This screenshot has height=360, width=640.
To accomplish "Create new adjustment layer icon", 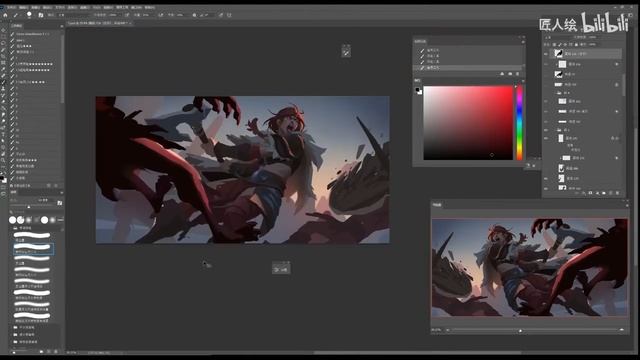I will (x=597, y=193).
